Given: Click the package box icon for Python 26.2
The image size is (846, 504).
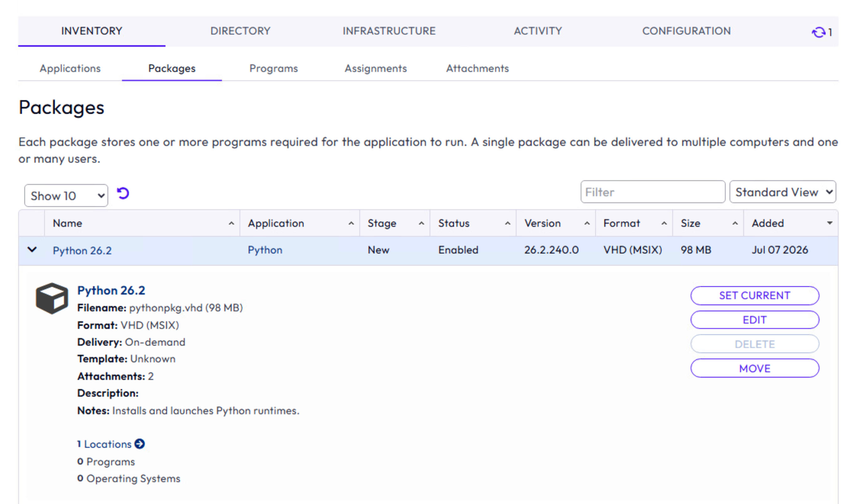Looking at the screenshot, I should [x=52, y=298].
